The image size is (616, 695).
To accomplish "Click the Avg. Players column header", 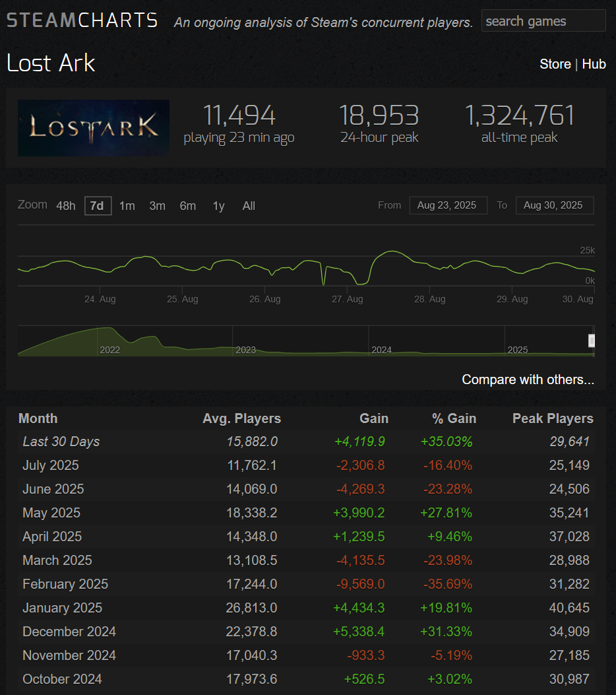I will (242, 418).
